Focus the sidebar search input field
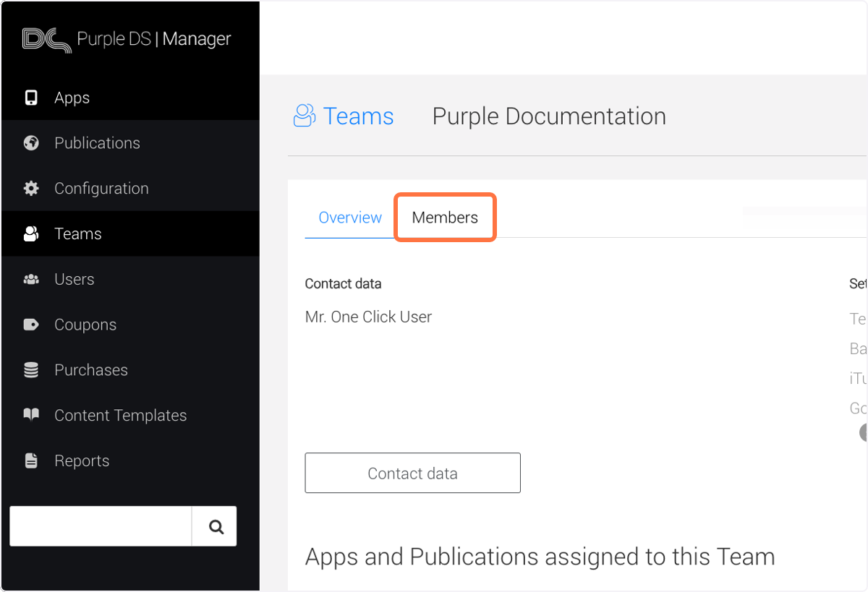868x592 pixels. (x=101, y=526)
